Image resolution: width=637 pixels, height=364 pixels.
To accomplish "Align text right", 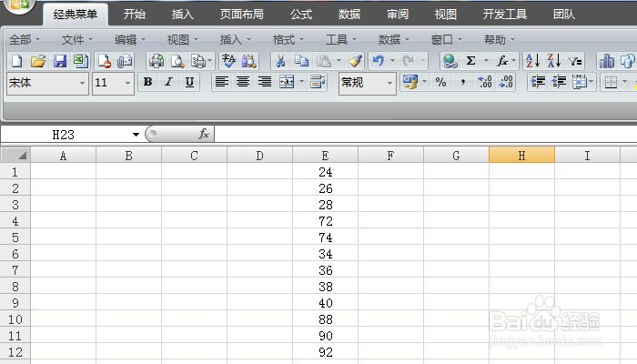I will click(x=265, y=83).
